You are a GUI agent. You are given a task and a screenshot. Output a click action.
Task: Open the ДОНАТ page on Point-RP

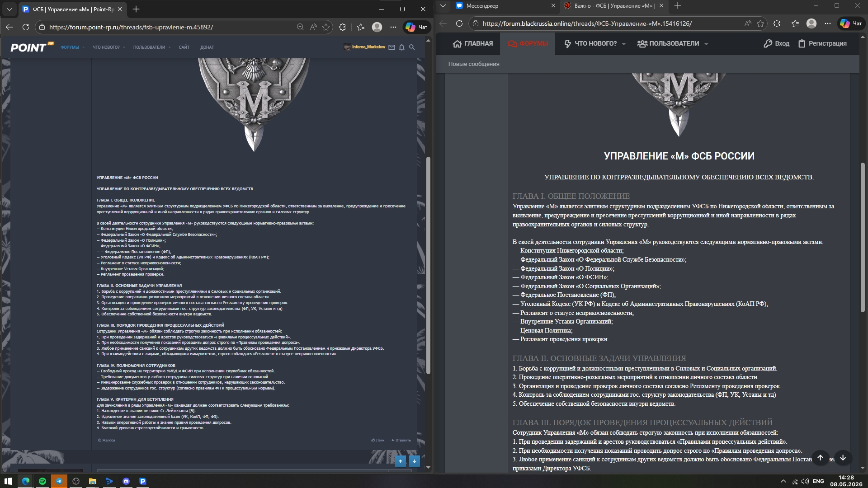[207, 47]
